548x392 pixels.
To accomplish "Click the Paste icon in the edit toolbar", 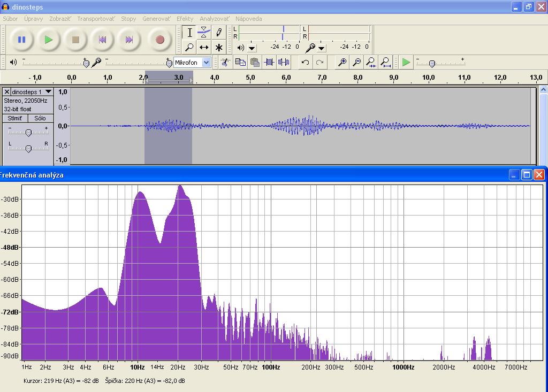I will pyautogui.click(x=255, y=63).
